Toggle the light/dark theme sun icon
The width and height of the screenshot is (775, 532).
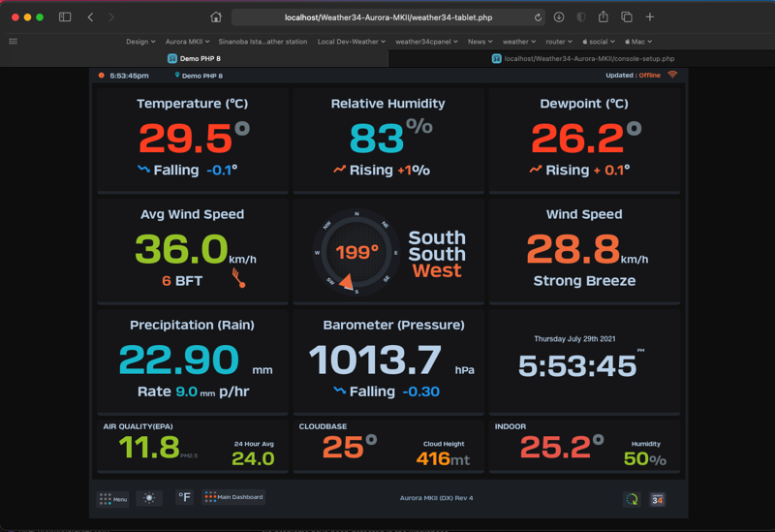click(x=149, y=498)
